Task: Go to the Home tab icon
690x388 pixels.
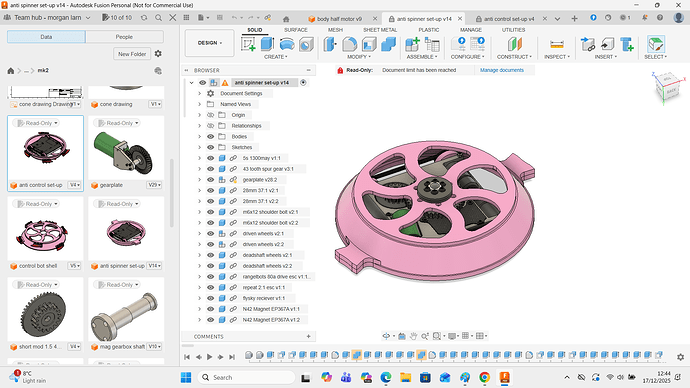Action: tap(286, 19)
